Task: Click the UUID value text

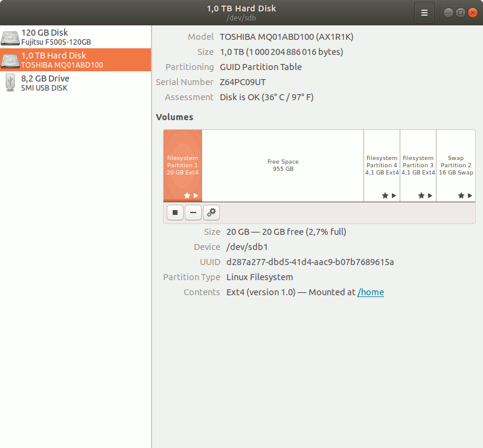Action: (310, 262)
